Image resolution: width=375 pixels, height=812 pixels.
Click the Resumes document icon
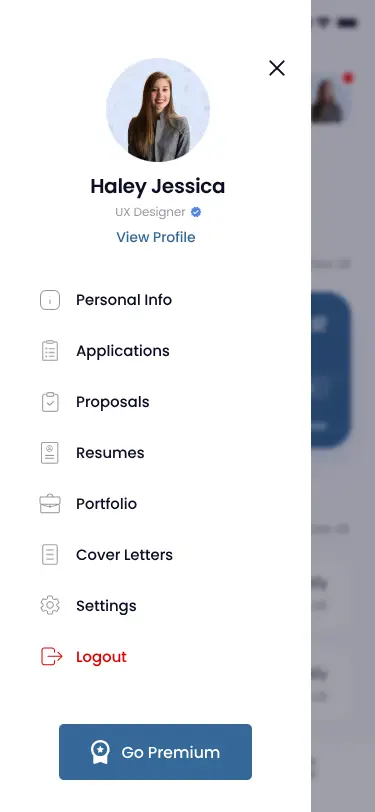(x=50, y=453)
